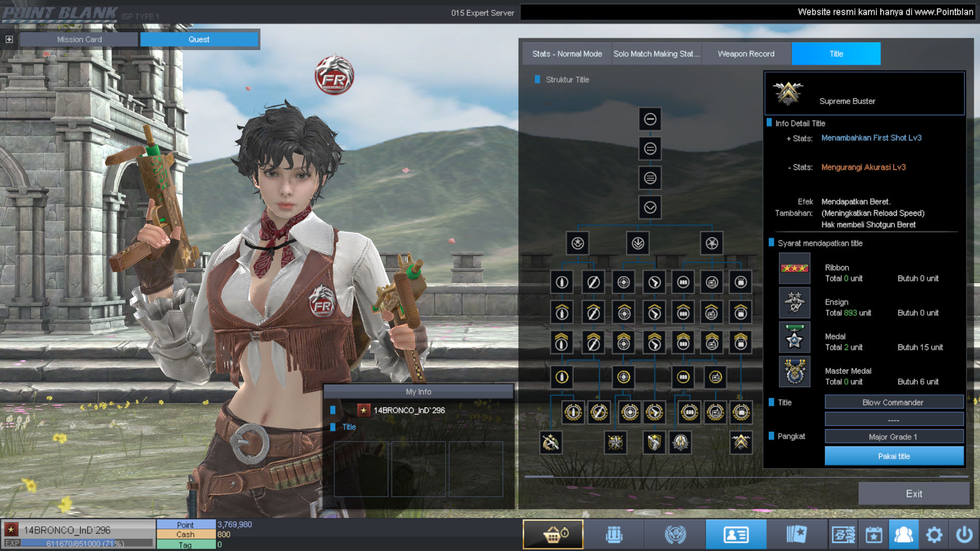Click the 015 Expert Server label
The width and height of the screenshot is (980, 551).
pyautogui.click(x=482, y=13)
